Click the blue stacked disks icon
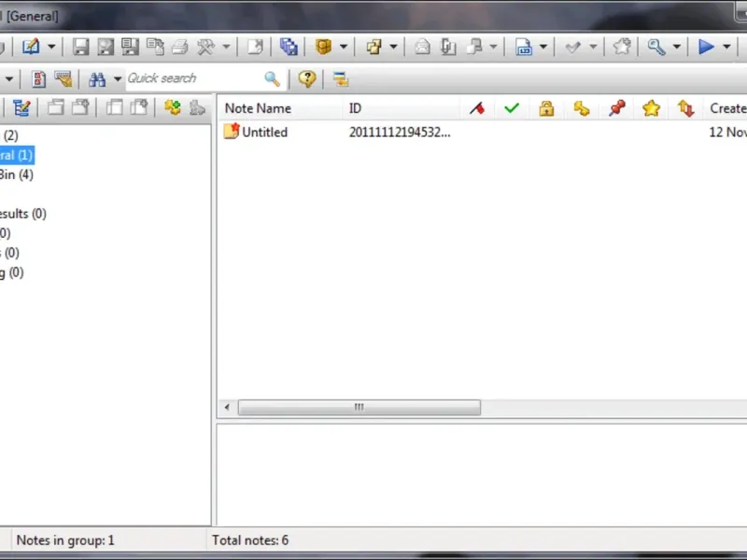The width and height of the screenshot is (747, 560). [x=289, y=47]
